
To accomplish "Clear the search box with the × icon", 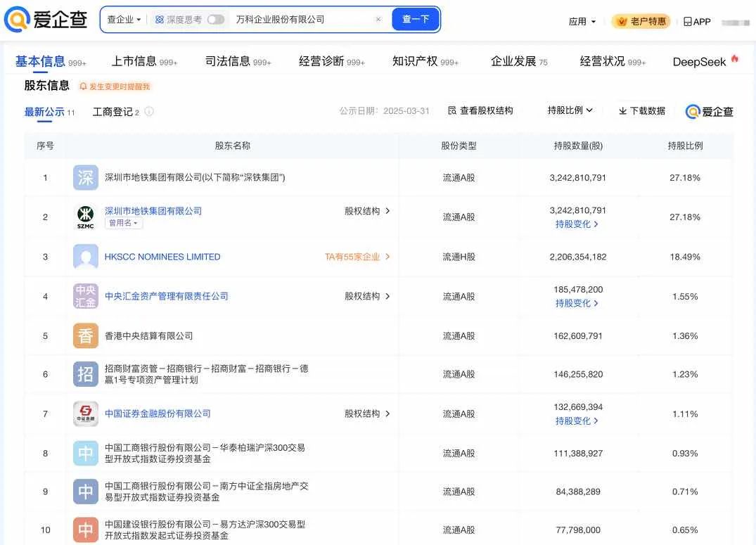I will click(x=378, y=19).
